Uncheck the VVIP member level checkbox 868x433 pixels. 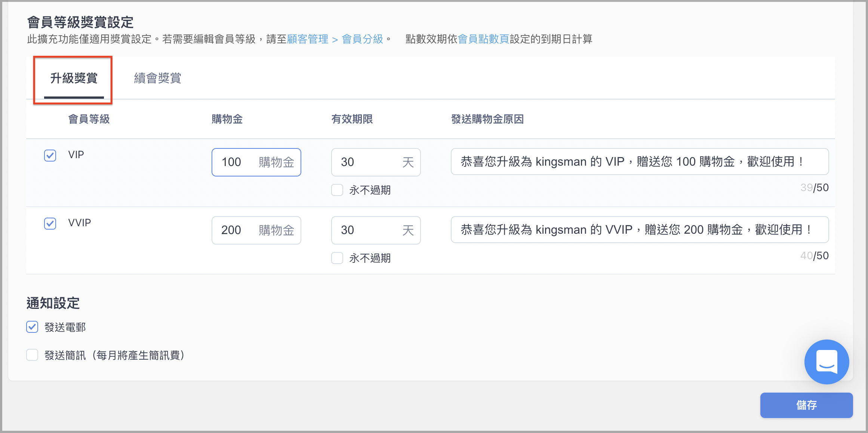[50, 223]
